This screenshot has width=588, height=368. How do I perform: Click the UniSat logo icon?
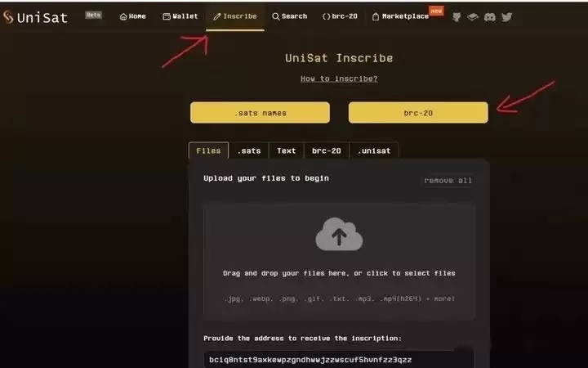[x=8, y=17]
